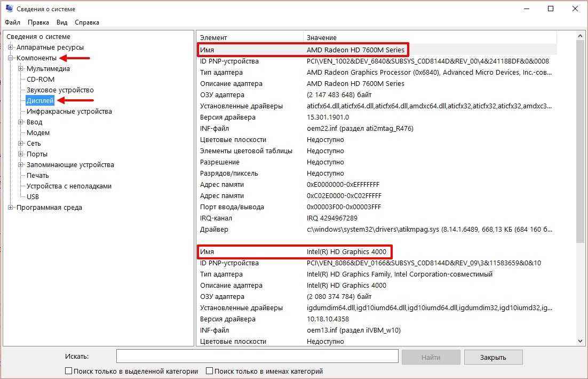Click the (2 080 374 784) байт value
Screen dimensions: 588x379
coord(339,296)
